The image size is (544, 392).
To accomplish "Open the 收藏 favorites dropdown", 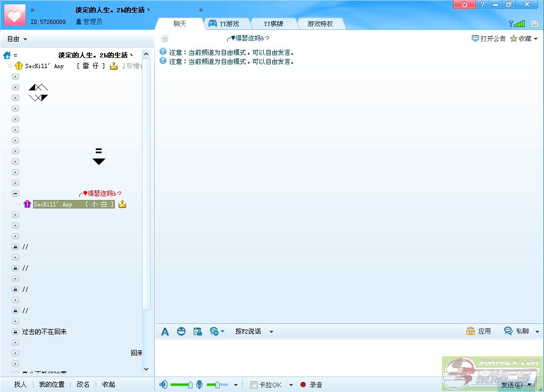I will [x=524, y=39].
